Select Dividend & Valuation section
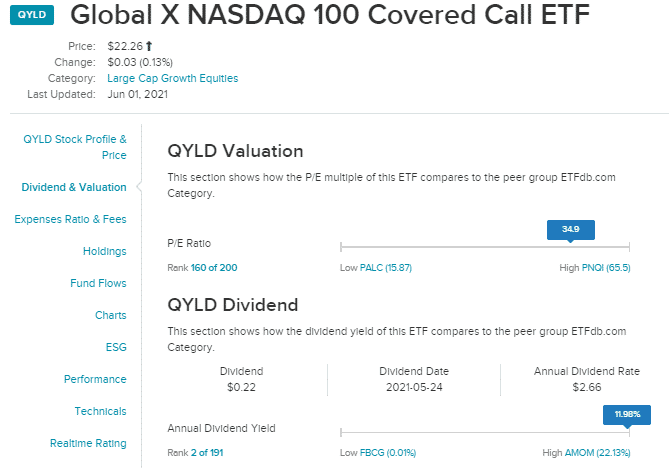Screen dimensions: 669x468 (x=74, y=187)
